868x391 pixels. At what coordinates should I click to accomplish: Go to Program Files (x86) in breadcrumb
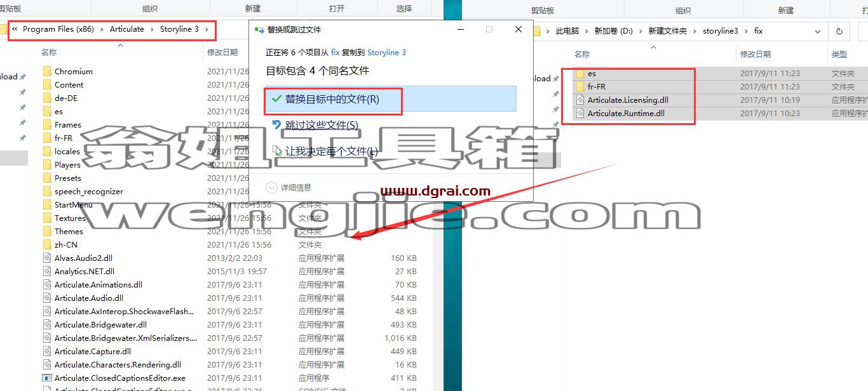click(58, 29)
